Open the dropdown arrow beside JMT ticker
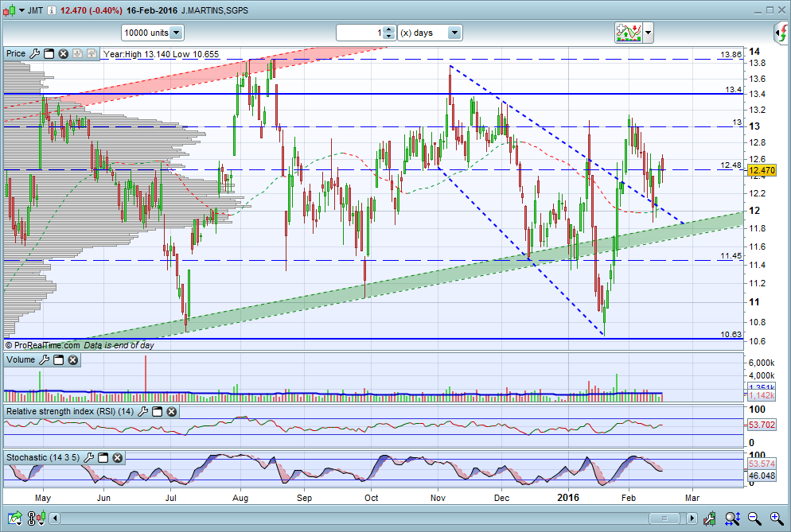This screenshot has height=532, width=791. 21,10
